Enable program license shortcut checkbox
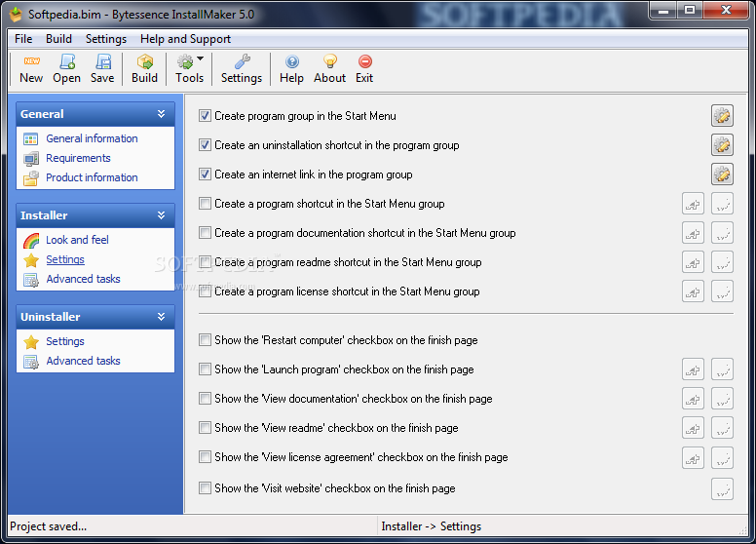The image size is (756, 544). (205, 291)
